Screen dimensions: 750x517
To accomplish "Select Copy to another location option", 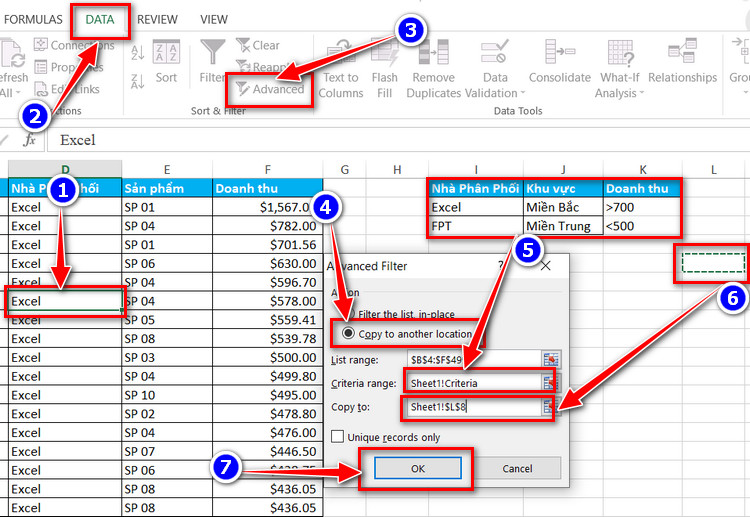I will (x=408, y=334).
